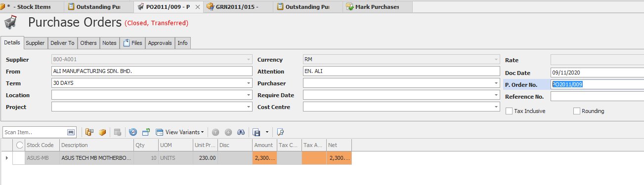Click the Doc Date field 09/11/2020
Screen dimensions: 644x185
coord(597,73)
